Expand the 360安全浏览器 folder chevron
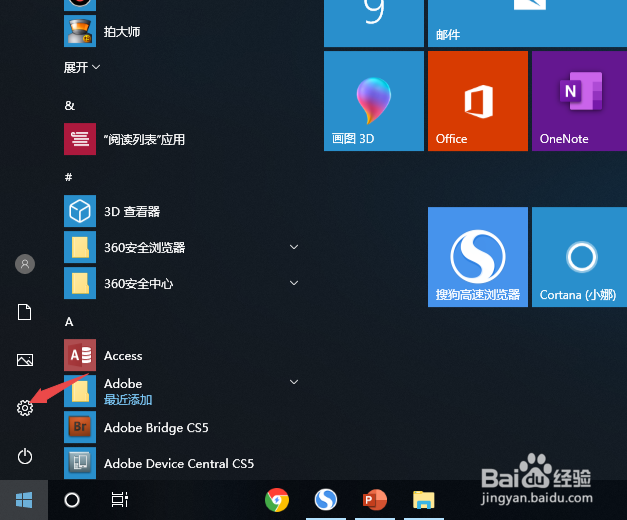 click(294, 247)
